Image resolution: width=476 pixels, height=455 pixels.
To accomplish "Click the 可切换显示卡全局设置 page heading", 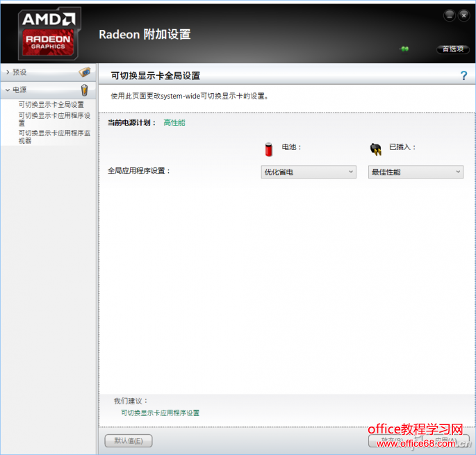I will click(x=156, y=76).
